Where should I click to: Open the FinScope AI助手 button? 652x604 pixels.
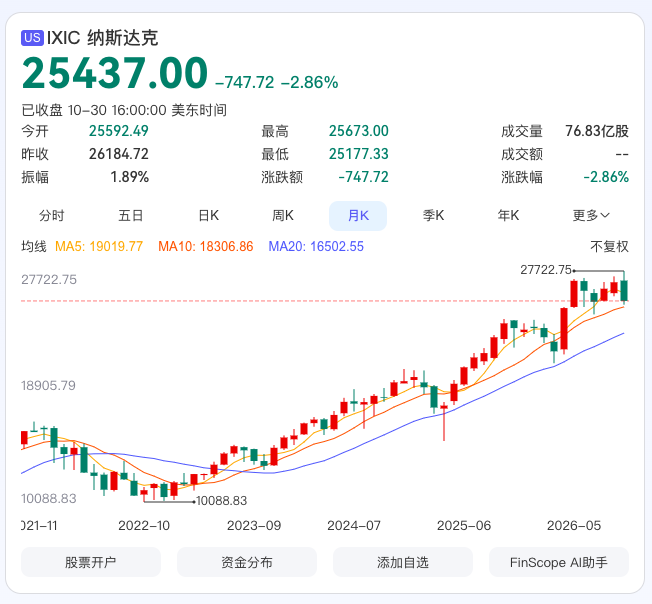point(559,562)
